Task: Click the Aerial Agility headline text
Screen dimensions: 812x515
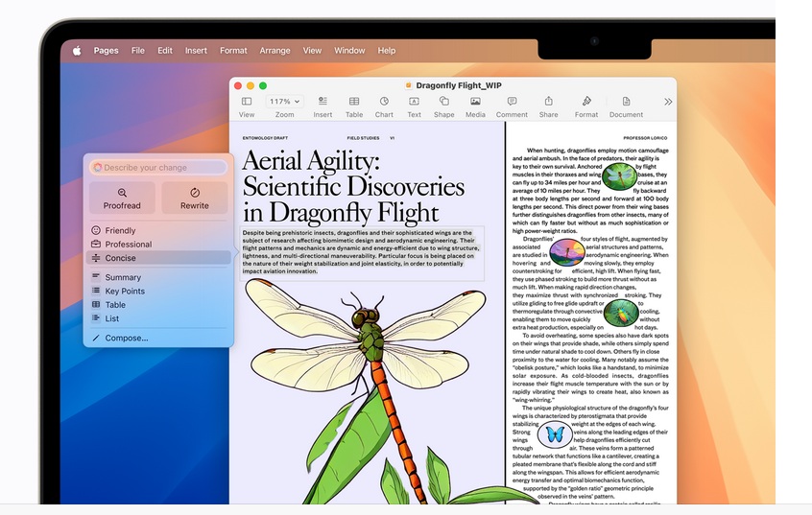Action: [353, 186]
